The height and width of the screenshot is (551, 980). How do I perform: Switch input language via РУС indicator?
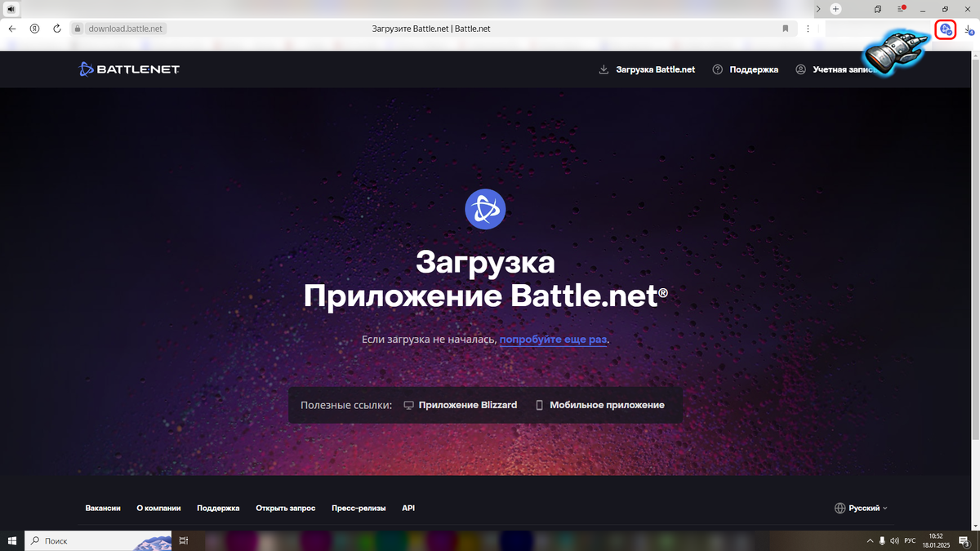click(910, 540)
